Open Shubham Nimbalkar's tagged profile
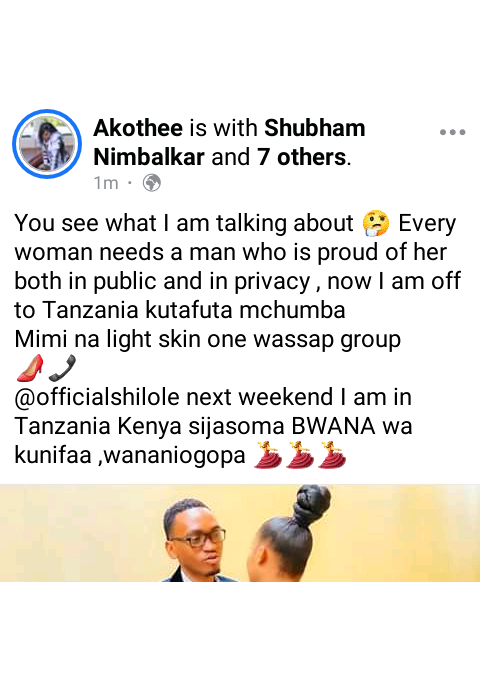This screenshot has width=480, height=684. click(229, 142)
